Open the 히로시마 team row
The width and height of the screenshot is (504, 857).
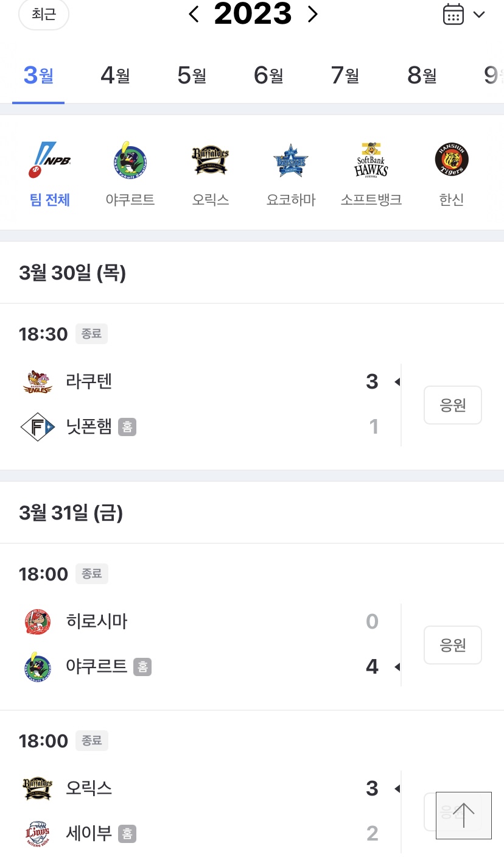point(97,622)
